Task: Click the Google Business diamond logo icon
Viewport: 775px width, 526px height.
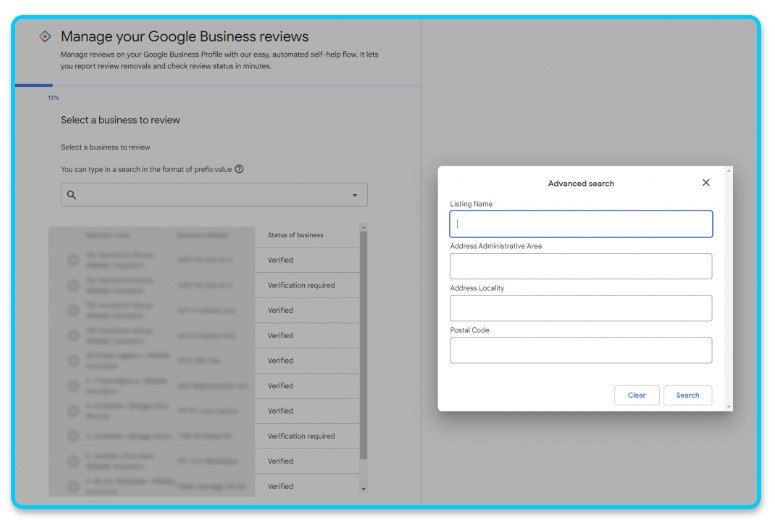Action: [45, 36]
